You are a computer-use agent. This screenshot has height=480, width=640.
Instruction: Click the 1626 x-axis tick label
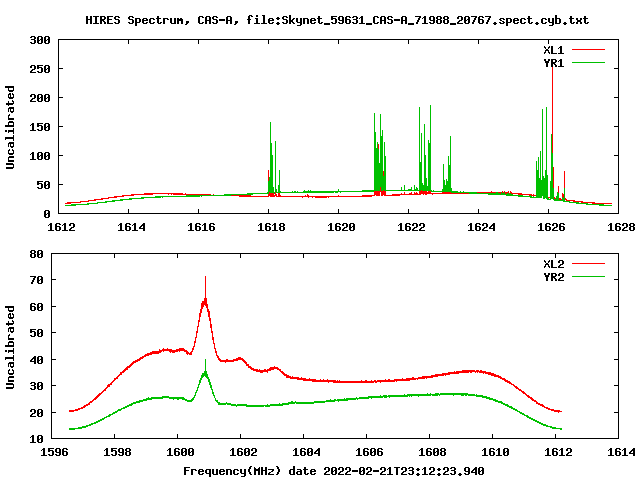pyautogui.click(x=551, y=227)
